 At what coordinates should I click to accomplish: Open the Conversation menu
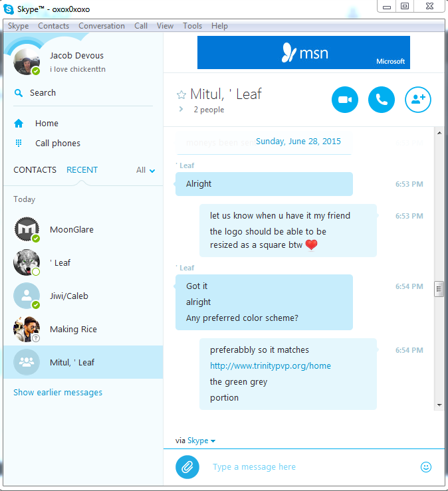coord(102,26)
